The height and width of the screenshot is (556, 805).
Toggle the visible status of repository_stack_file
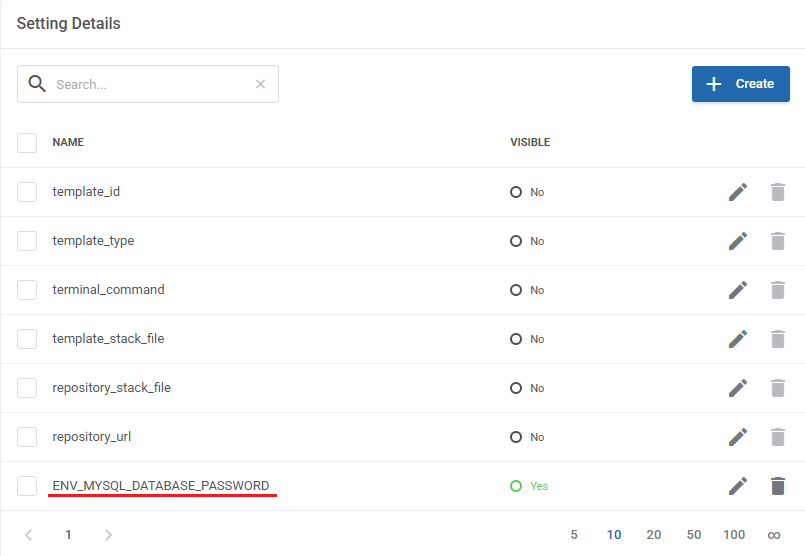click(527, 388)
